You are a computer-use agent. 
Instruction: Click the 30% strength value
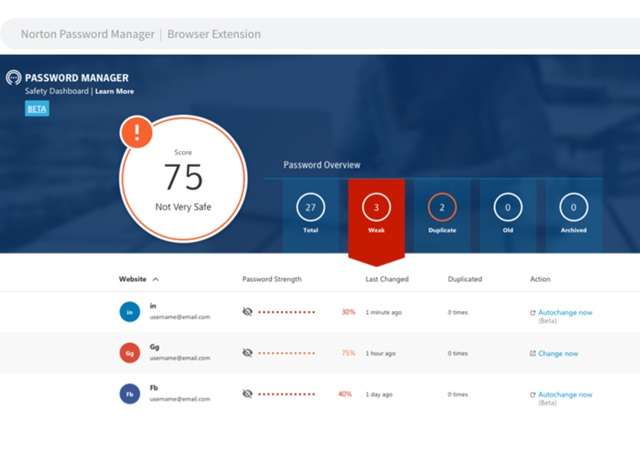coord(348,312)
